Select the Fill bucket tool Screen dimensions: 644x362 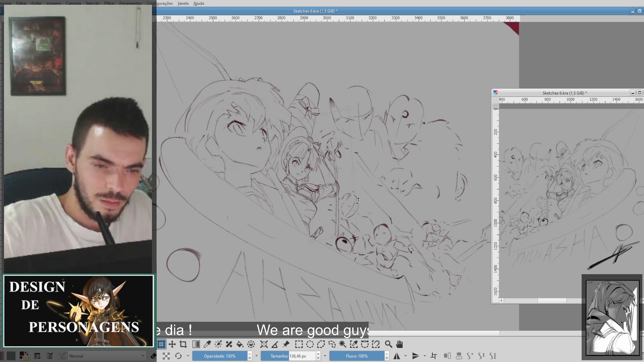coord(240,344)
